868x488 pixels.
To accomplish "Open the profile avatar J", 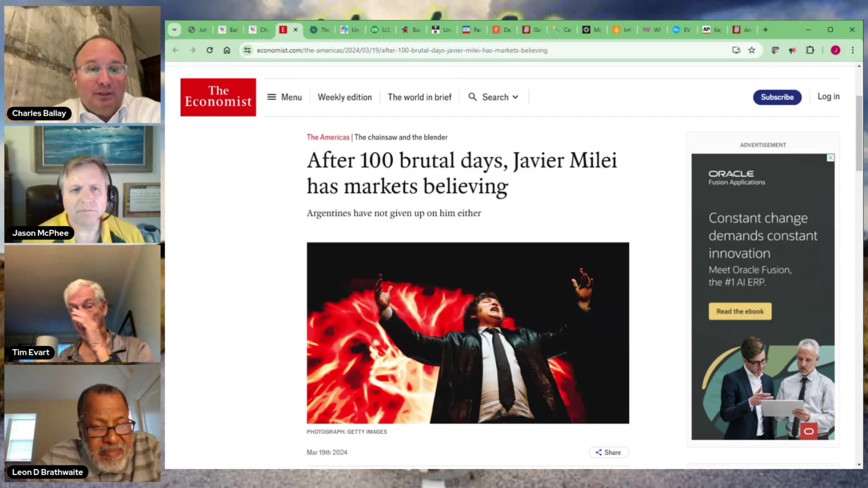I will point(835,50).
